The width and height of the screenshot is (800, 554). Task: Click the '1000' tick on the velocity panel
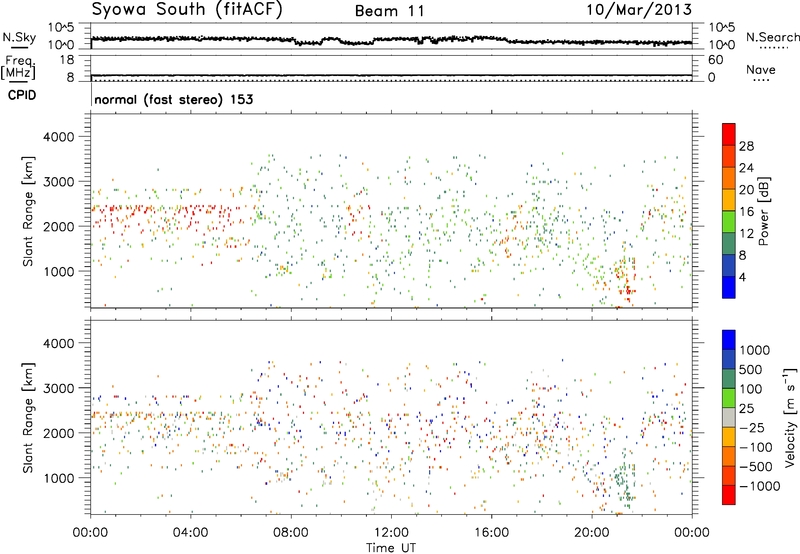click(x=59, y=478)
